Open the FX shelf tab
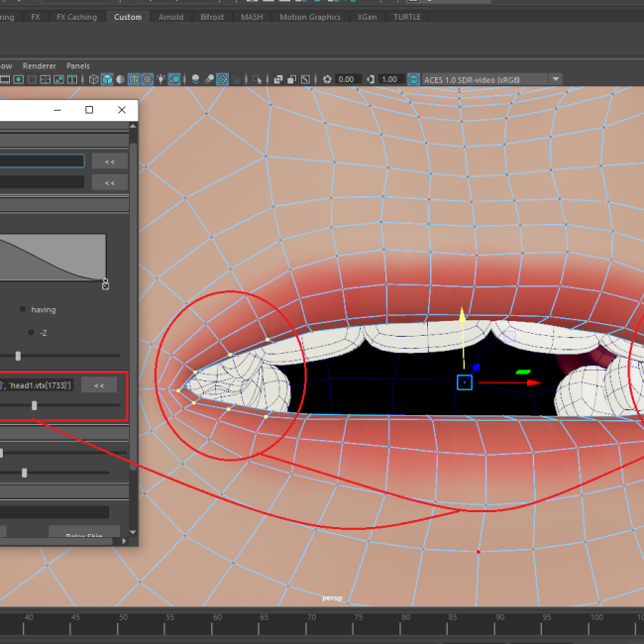Image resolution: width=644 pixels, height=644 pixels. pos(36,17)
